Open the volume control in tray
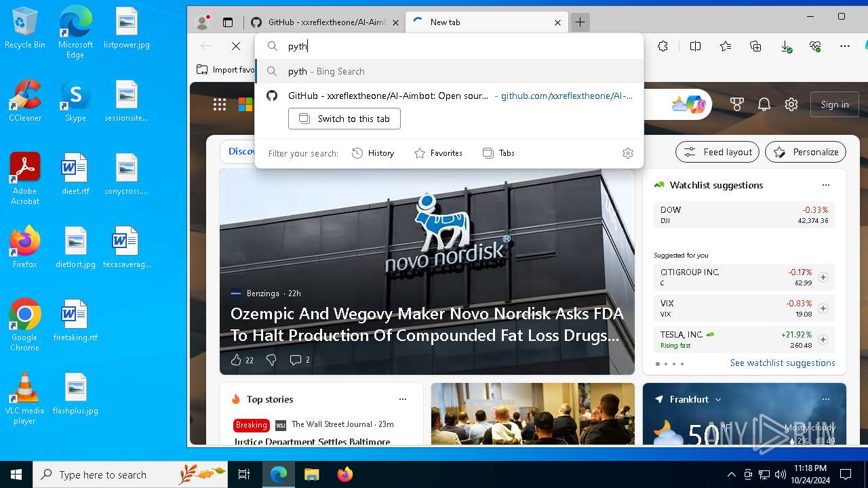Screen dimensions: 868x488 point(781,474)
